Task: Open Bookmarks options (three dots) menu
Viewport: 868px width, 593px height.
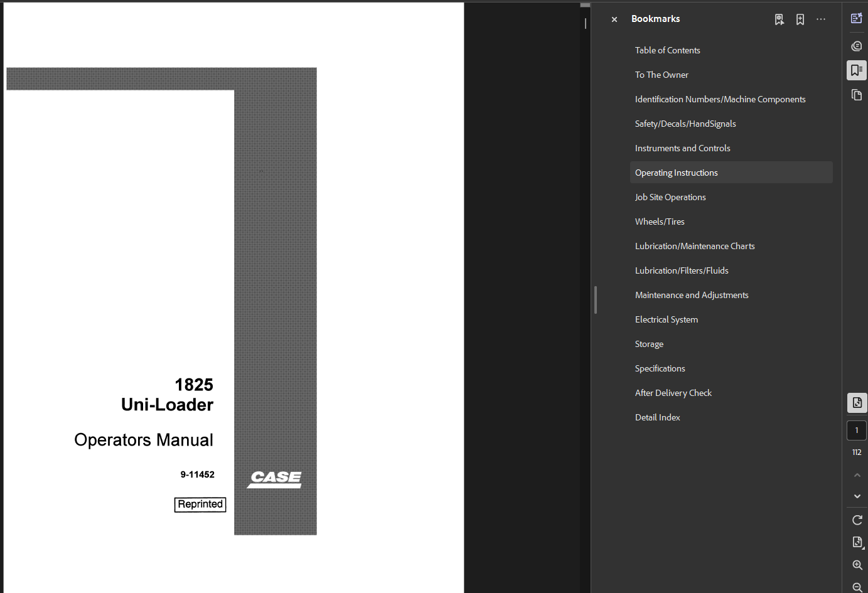Action: click(x=821, y=19)
